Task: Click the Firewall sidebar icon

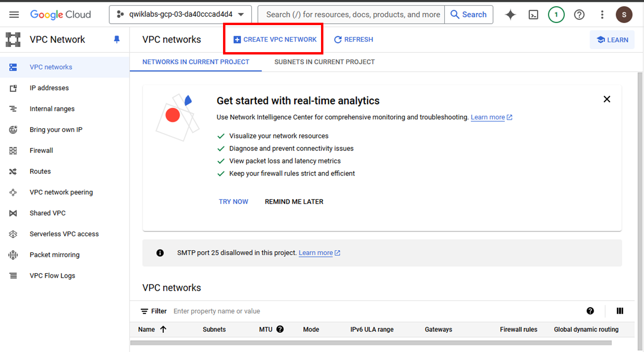Action: coord(13,151)
